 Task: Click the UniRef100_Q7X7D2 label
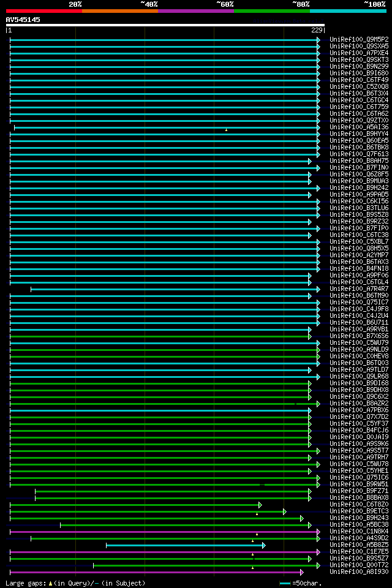pyautogui.click(x=359, y=417)
